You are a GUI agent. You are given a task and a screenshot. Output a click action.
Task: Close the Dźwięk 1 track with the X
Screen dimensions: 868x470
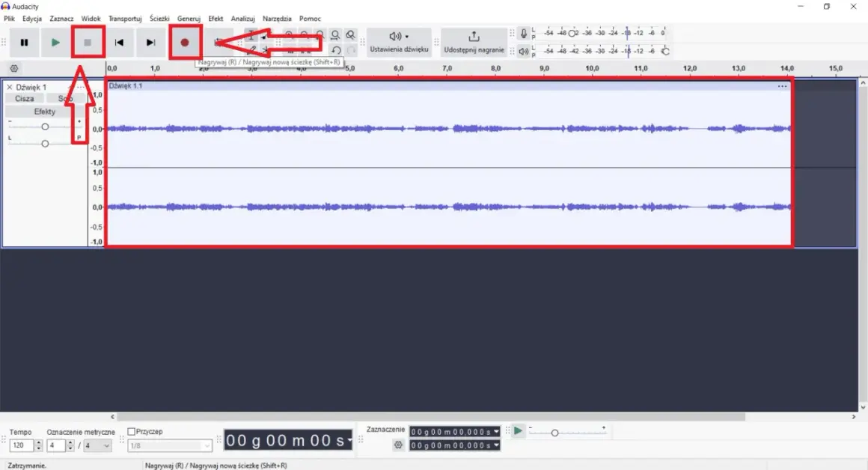(10, 88)
